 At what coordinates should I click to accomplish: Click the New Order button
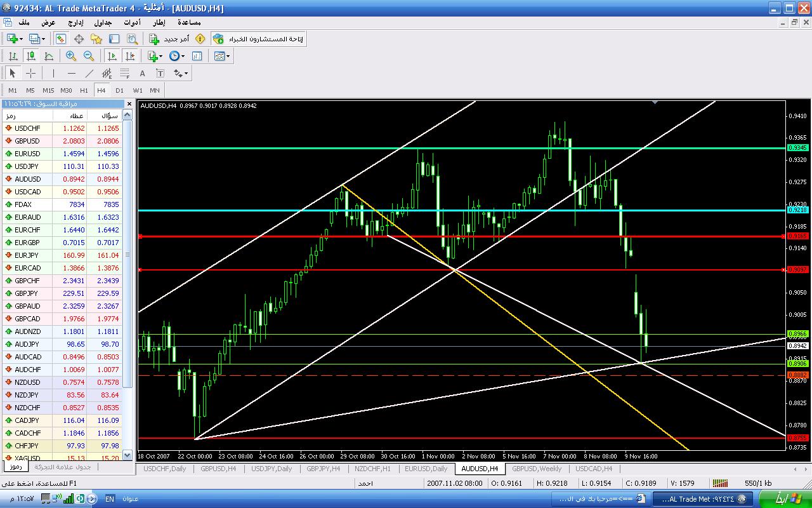(169, 39)
